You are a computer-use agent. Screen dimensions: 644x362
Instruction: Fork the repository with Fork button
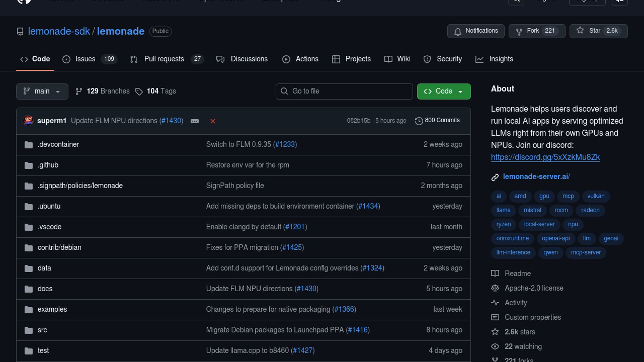[x=536, y=31]
